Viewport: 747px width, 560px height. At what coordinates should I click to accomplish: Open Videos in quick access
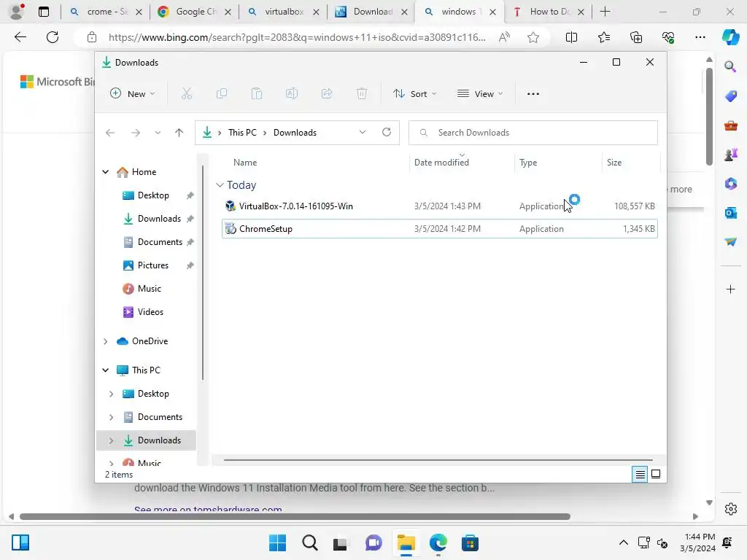tap(150, 312)
